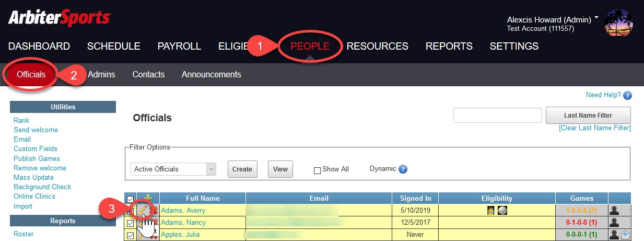Click gray circle eligibility icon for Adams, Averry
Screen dimensions: 644x241
502,210
